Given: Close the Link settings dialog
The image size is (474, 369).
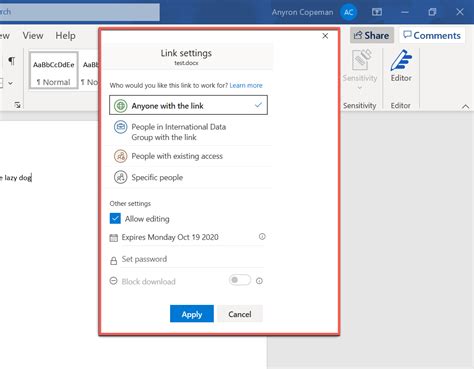Looking at the screenshot, I should click(325, 36).
